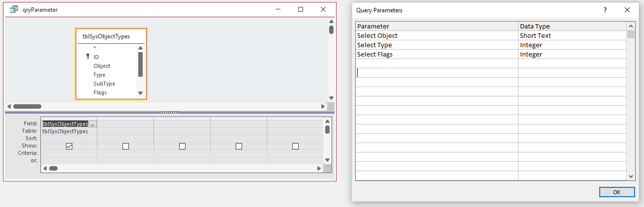Uncheck Show box for tblSysObjectTypes column

click(69, 146)
